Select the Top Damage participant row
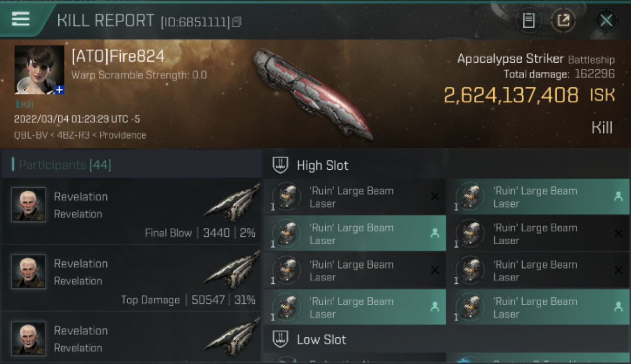This screenshot has height=364, width=631. click(132, 278)
